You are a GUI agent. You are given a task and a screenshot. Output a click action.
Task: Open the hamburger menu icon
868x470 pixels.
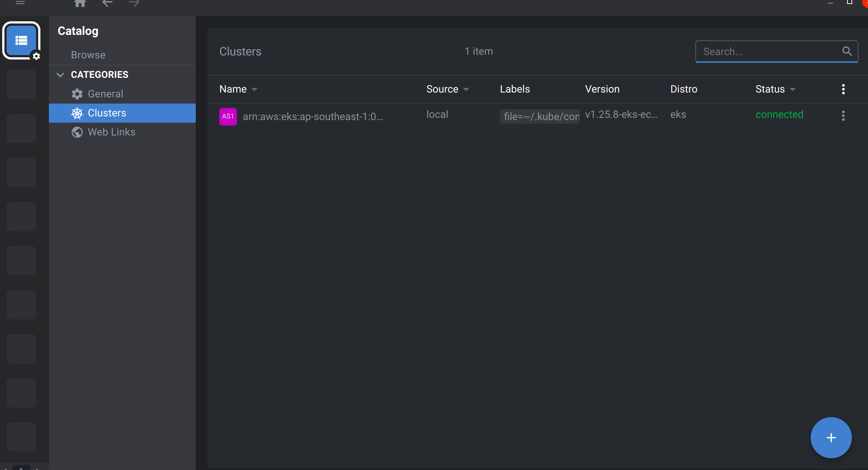coord(20,3)
